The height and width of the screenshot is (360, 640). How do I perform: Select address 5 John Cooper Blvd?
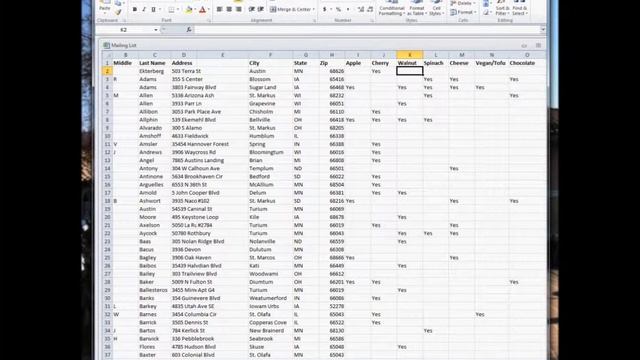[196, 193]
